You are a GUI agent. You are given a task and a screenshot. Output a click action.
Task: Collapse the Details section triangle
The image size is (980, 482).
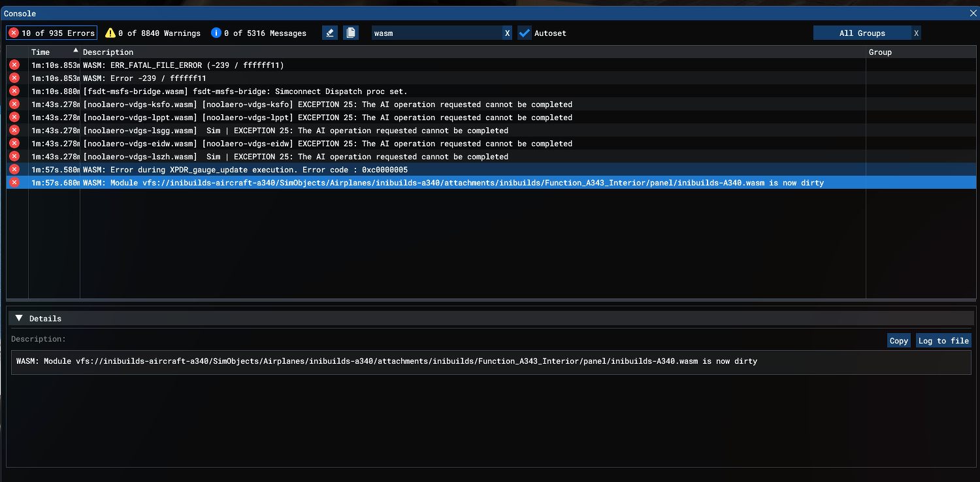point(18,318)
